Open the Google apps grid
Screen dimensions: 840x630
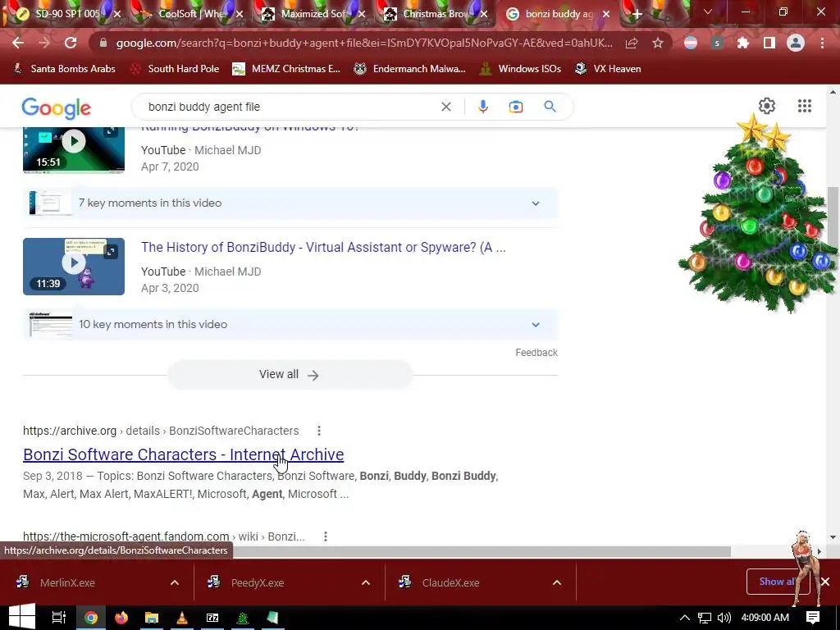[805, 106]
